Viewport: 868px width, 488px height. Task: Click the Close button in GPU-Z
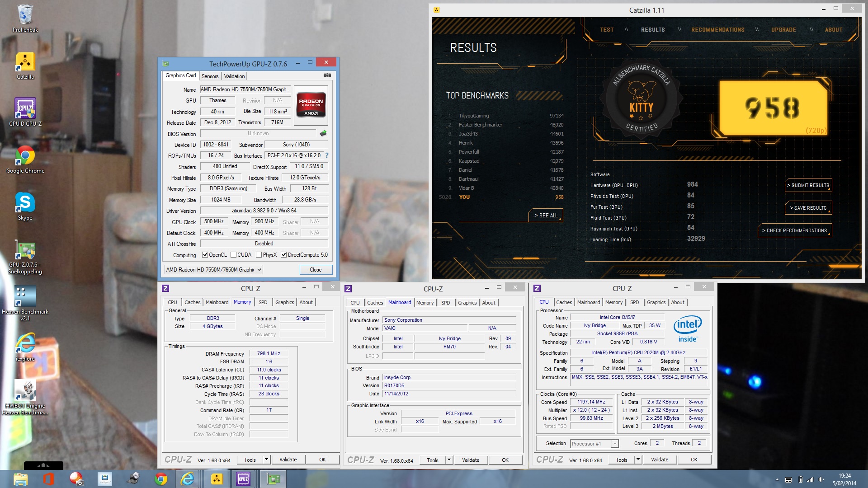coord(316,270)
